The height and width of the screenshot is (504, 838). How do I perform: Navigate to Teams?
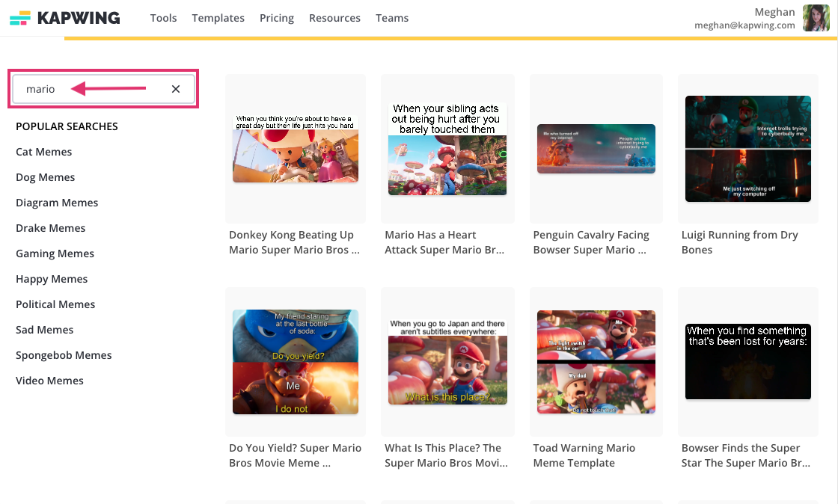(x=392, y=18)
